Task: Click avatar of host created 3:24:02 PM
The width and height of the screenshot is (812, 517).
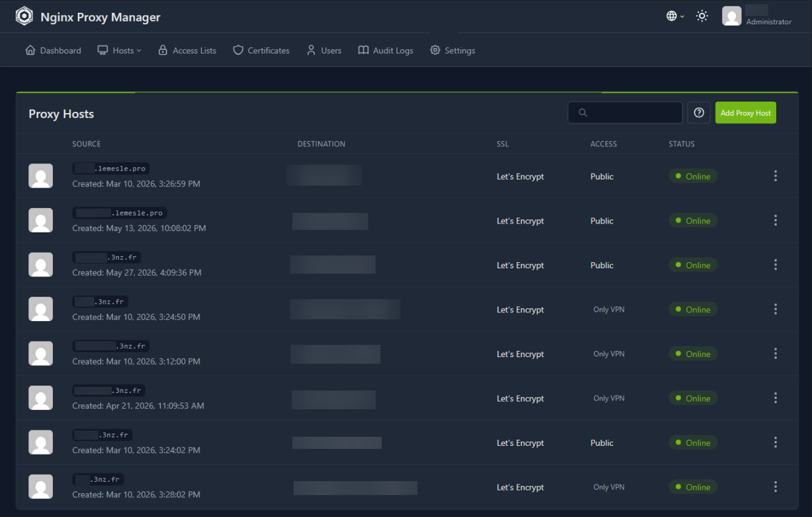Action: pyautogui.click(x=41, y=442)
